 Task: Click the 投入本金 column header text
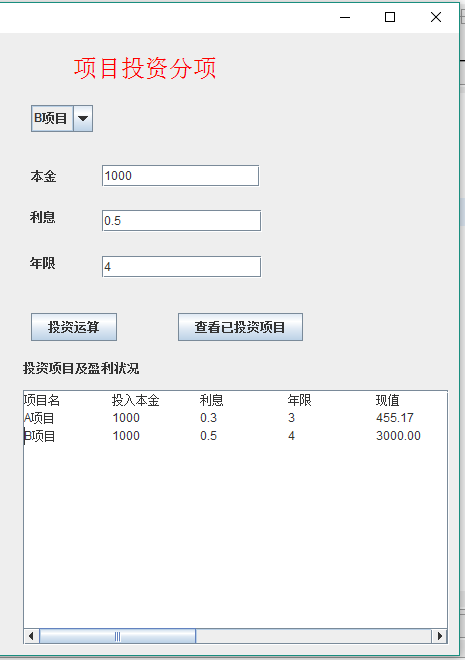point(136,400)
